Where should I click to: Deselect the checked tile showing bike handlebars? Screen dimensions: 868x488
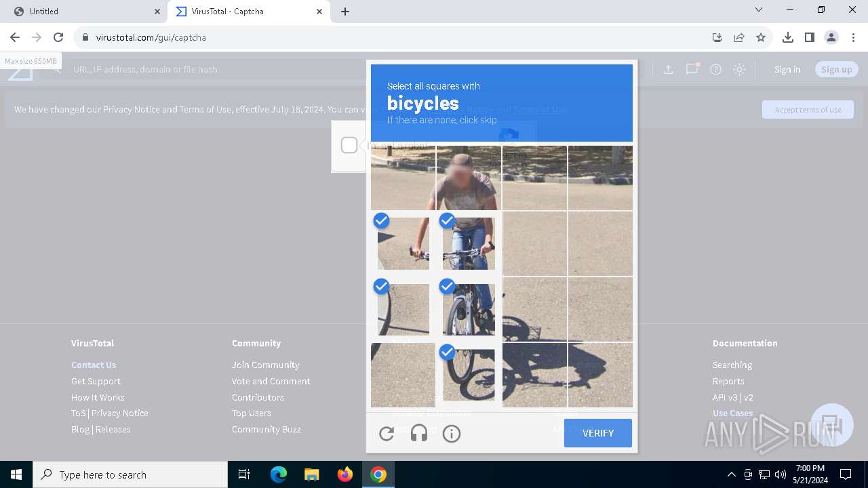coord(469,243)
